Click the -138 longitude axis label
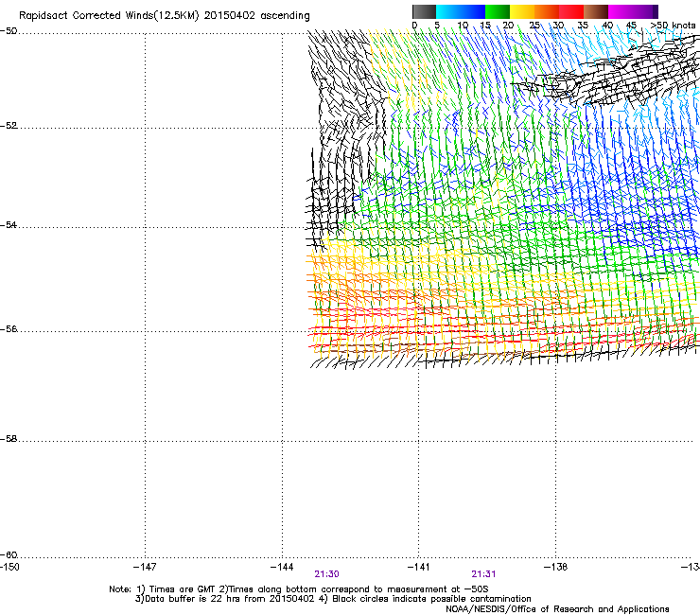The height and width of the screenshot is (615, 700). (556, 567)
